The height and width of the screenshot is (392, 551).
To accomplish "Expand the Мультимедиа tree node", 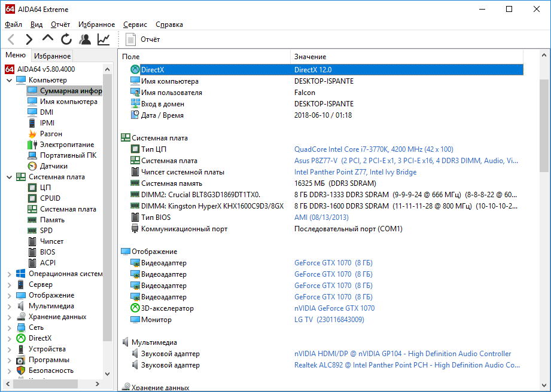I will tap(10, 307).
